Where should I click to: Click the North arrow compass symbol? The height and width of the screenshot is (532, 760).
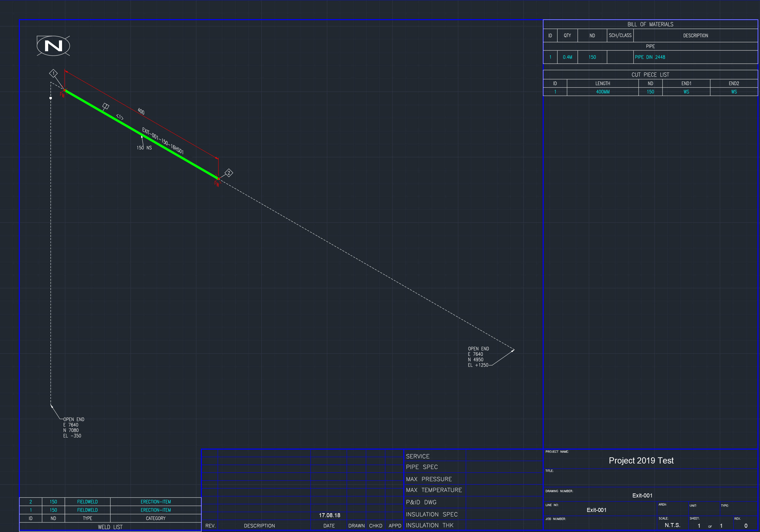point(53,46)
